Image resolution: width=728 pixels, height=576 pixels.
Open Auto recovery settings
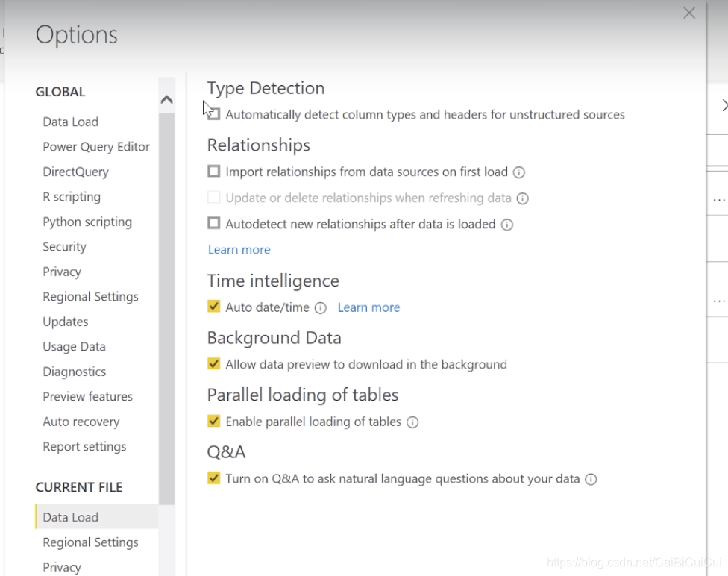81,422
